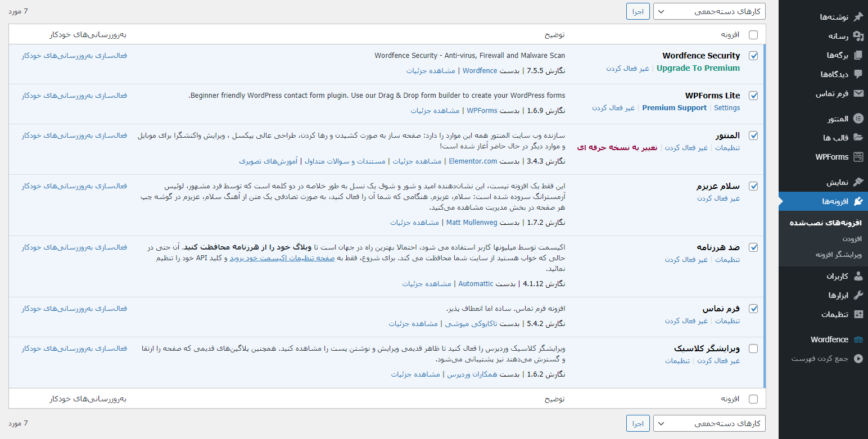Open the کاربران menu

coord(823,276)
